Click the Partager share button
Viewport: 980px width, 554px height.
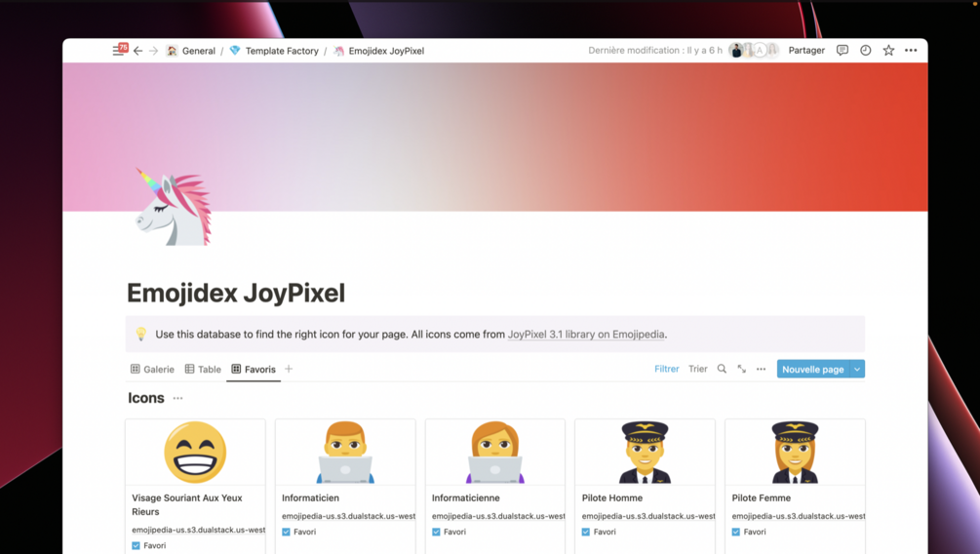tap(806, 50)
